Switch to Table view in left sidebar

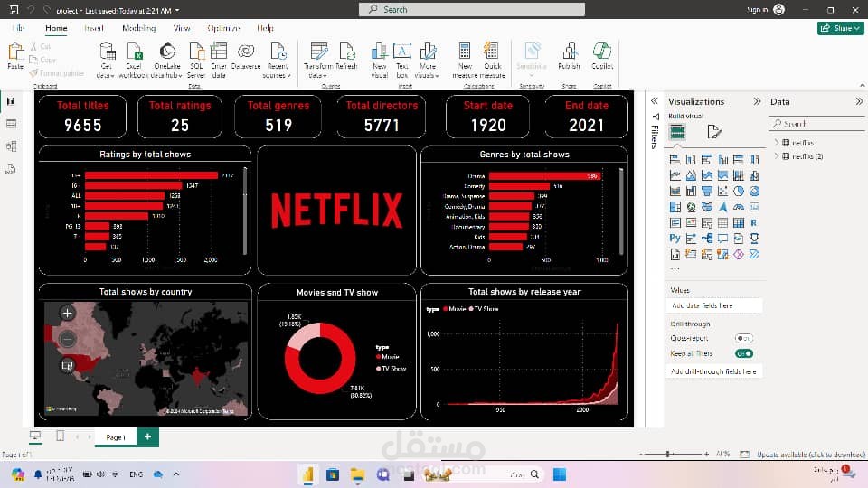[x=11, y=124]
